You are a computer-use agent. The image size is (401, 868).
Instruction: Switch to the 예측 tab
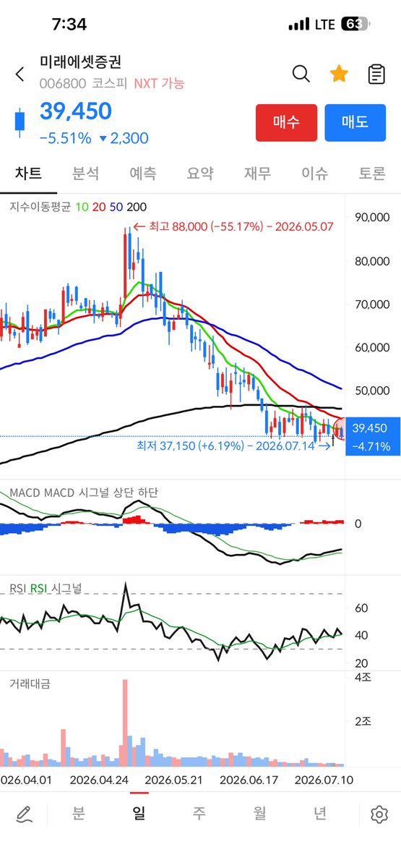point(142,174)
